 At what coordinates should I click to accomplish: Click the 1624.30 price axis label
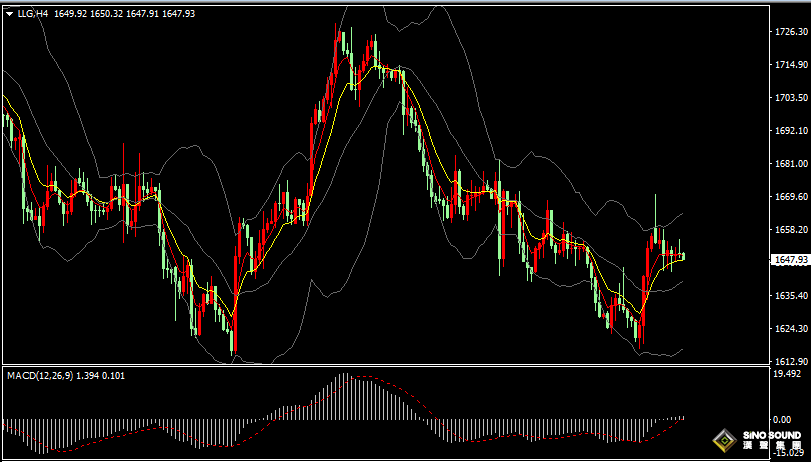[x=790, y=329]
